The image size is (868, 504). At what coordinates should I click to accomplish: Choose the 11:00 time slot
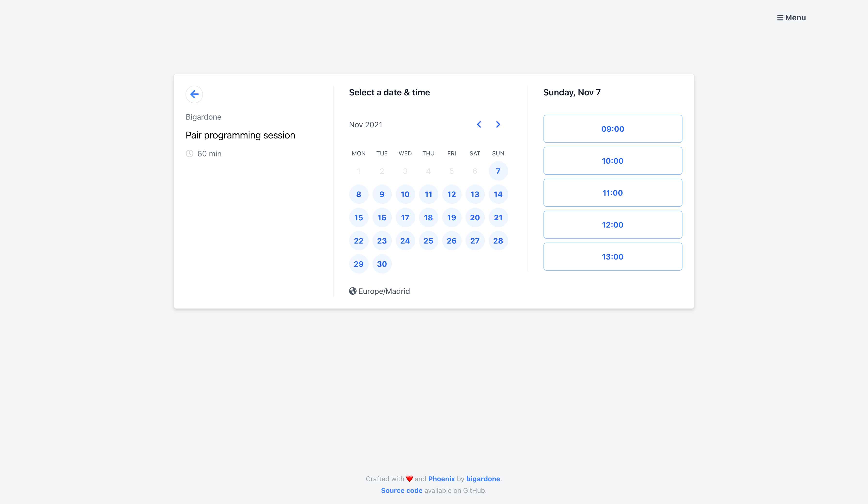click(x=612, y=193)
